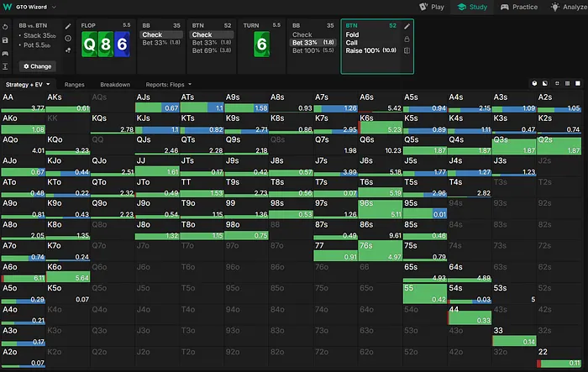588x372 pixels.
Task: Click the compare/split icon in BTN panel
Action: coord(407,50)
